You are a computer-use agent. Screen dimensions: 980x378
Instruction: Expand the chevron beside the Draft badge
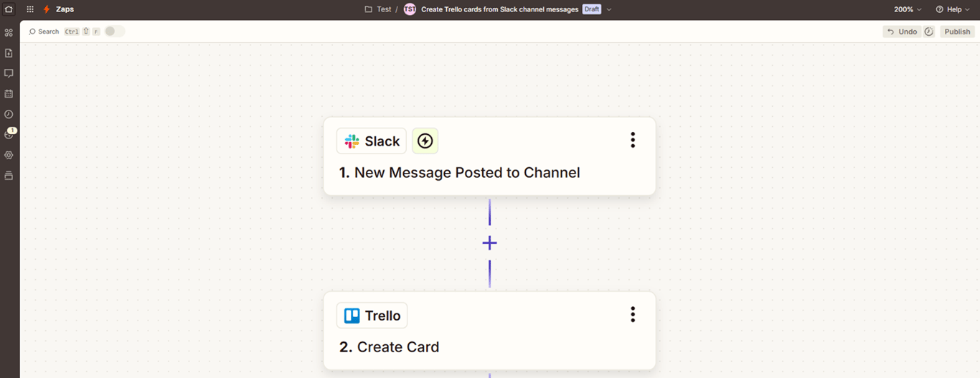609,9
